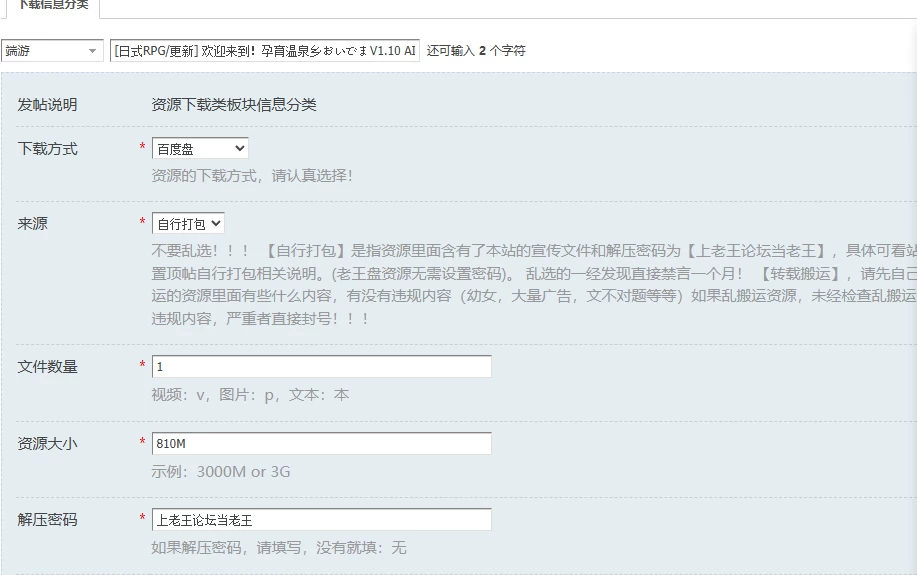This screenshot has height=575, width=917.
Task: Click hint text 示例：3000M or 3G
Action: (220, 471)
